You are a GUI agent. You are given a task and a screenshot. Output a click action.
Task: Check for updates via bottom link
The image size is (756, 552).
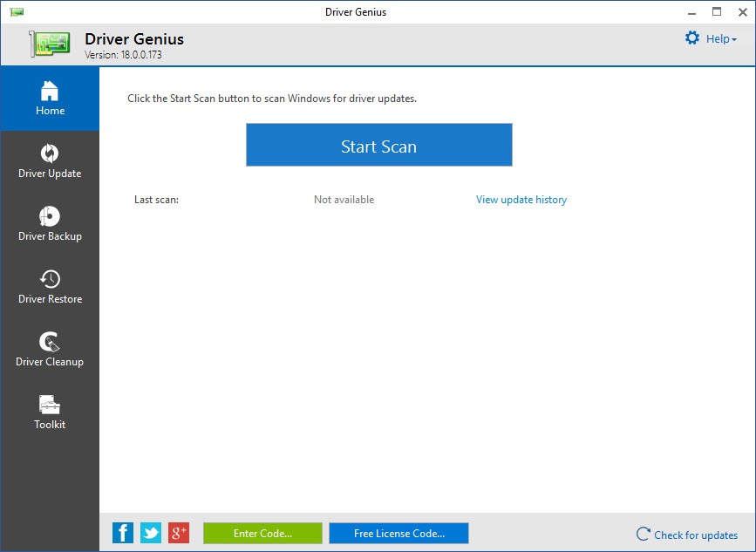click(687, 535)
